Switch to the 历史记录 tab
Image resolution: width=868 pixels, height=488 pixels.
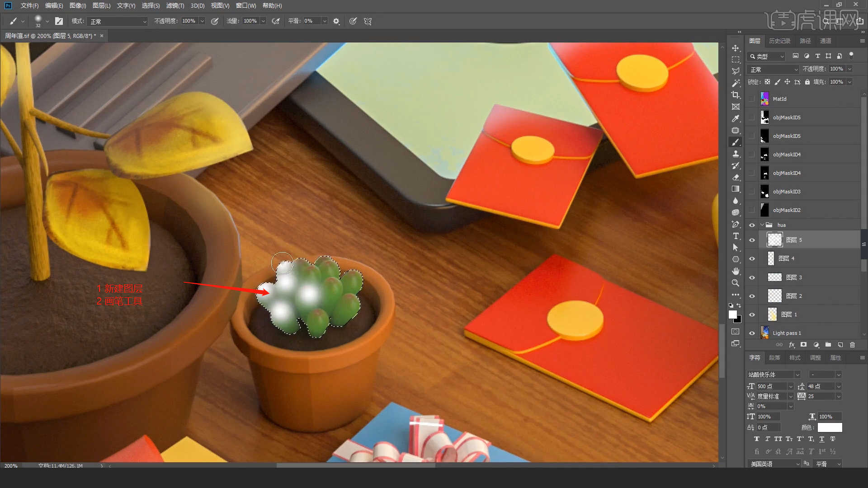click(779, 41)
